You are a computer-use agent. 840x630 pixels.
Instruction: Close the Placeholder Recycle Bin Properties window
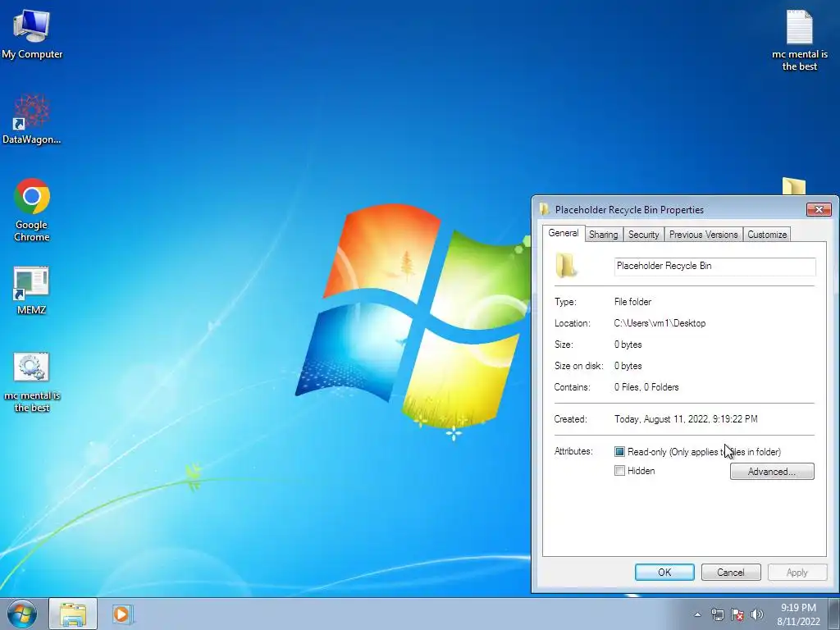[819, 209]
